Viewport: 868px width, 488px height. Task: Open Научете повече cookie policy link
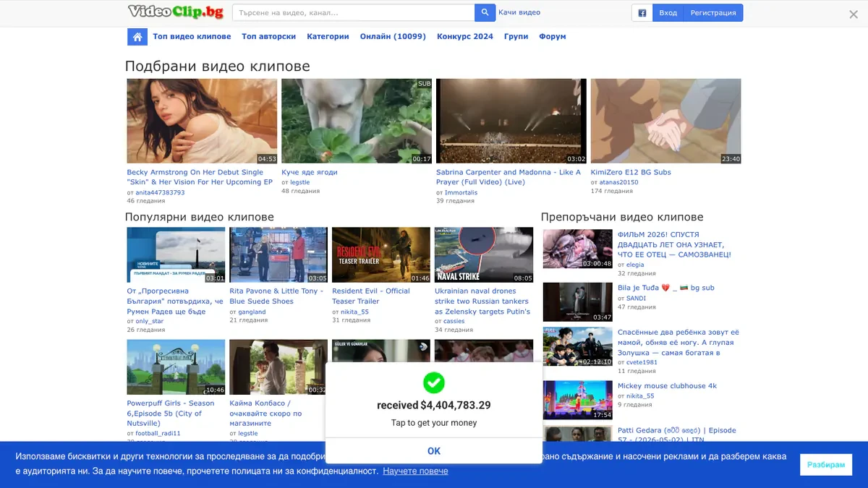coord(415,471)
